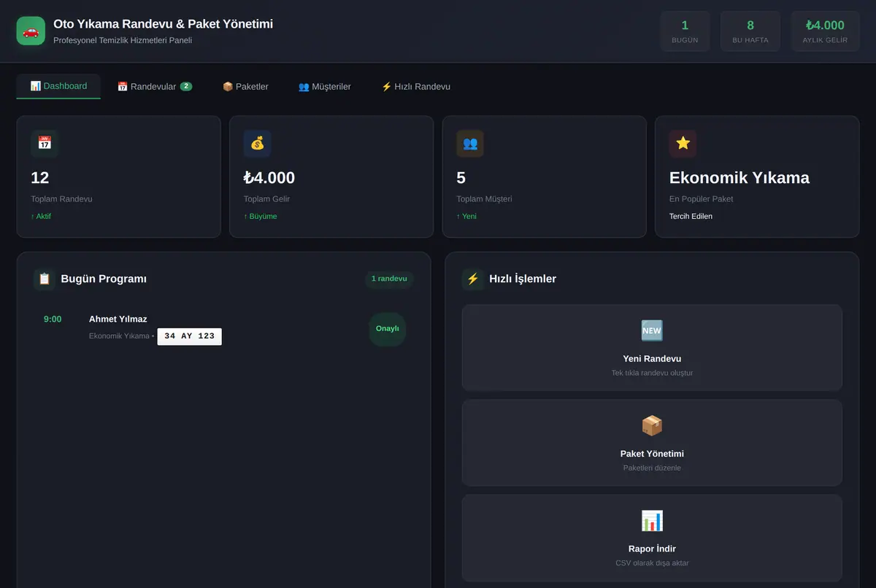The height and width of the screenshot is (588, 876).
Task: Click the Aylık Gelir stat box
Action: (x=825, y=31)
